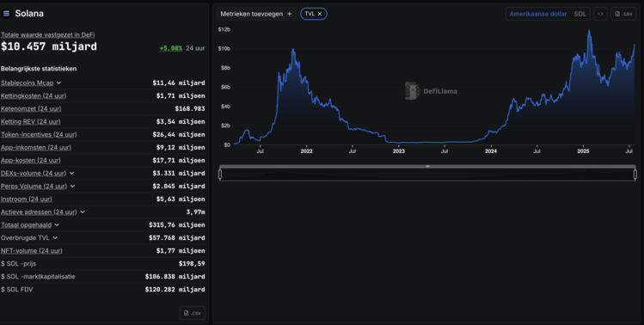The height and width of the screenshot is (325, 644).
Task: Grab the left handle of range selector
Action: tap(220, 175)
